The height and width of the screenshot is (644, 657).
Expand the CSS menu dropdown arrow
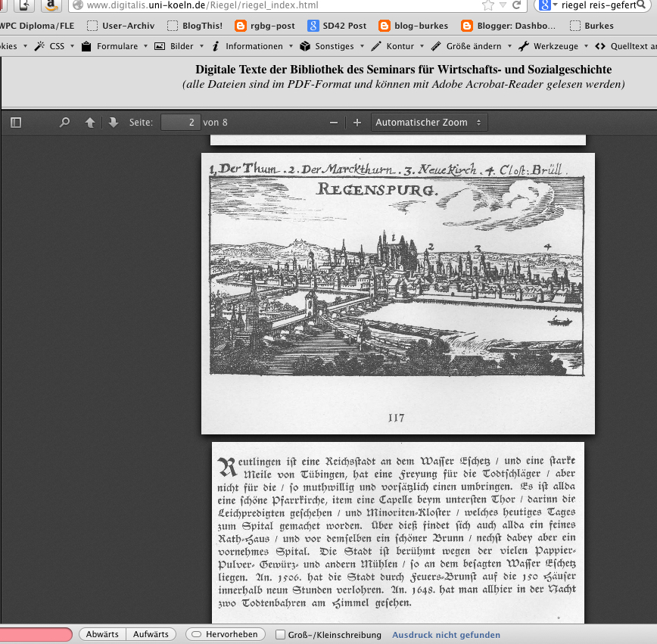coord(72,46)
